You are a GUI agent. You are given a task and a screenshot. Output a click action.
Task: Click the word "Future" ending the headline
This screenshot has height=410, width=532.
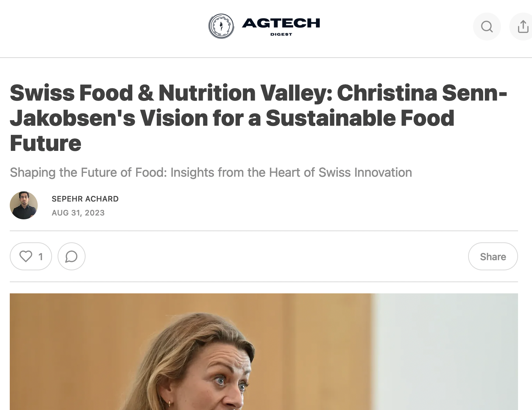(46, 143)
